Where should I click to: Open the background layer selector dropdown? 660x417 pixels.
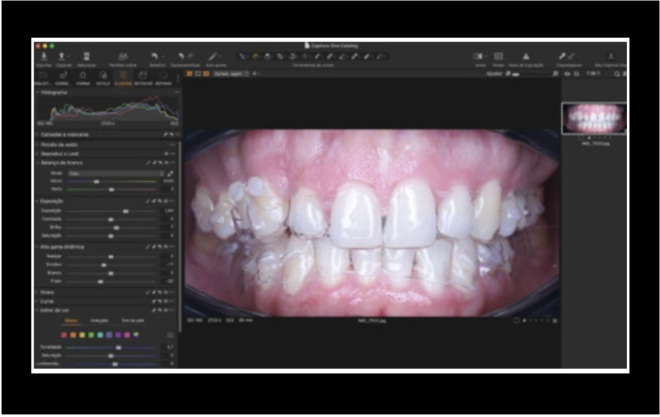pyautogui.click(x=231, y=74)
